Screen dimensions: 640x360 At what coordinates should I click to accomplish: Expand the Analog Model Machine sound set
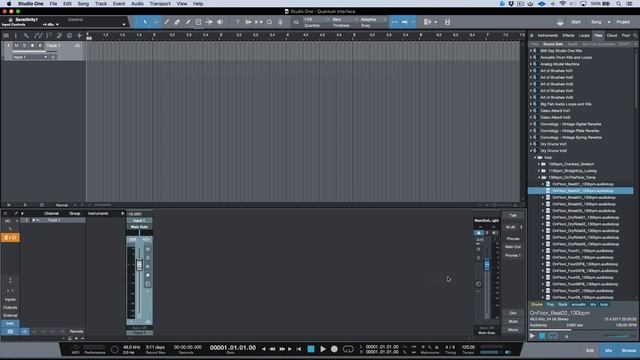(x=531, y=64)
